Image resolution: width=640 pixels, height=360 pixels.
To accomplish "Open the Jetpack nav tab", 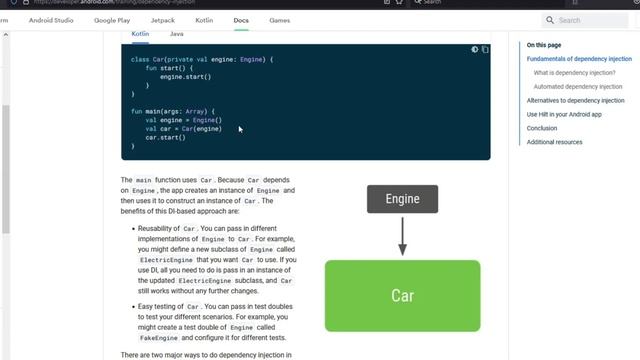I will click(162, 20).
